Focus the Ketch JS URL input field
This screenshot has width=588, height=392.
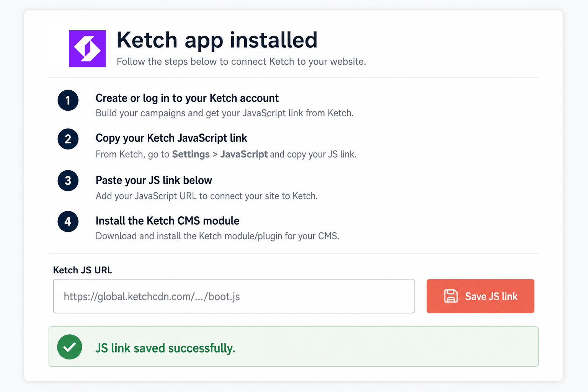pos(234,296)
